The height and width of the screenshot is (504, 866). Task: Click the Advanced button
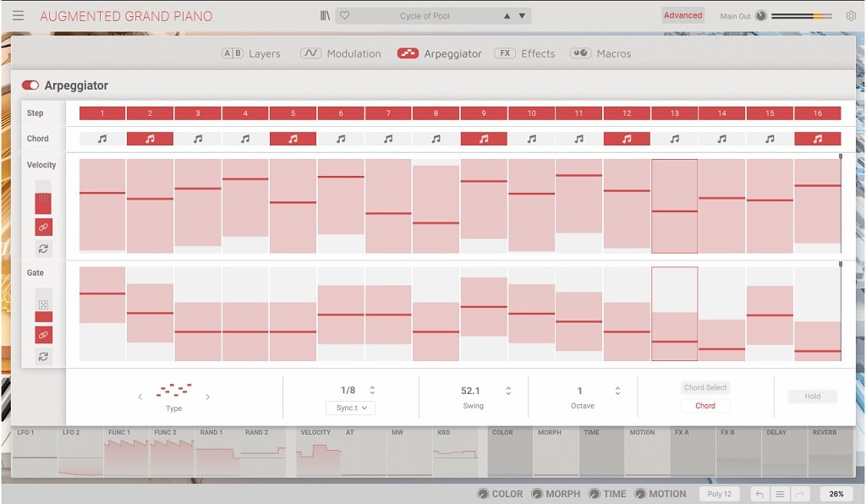pyautogui.click(x=682, y=15)
